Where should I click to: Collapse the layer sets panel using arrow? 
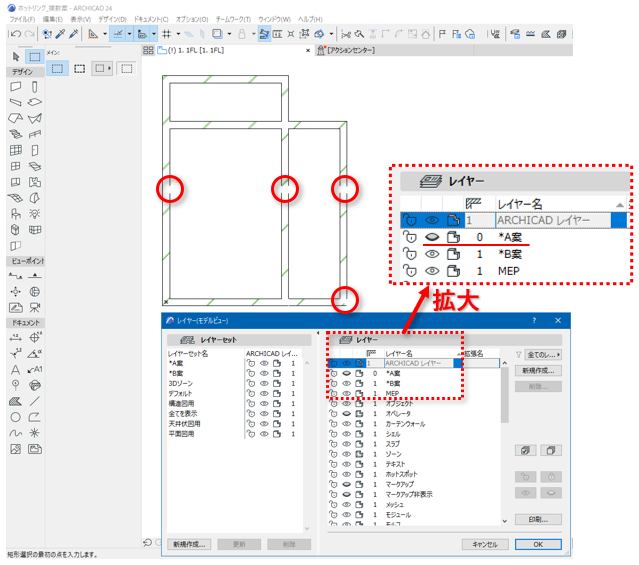318,333
